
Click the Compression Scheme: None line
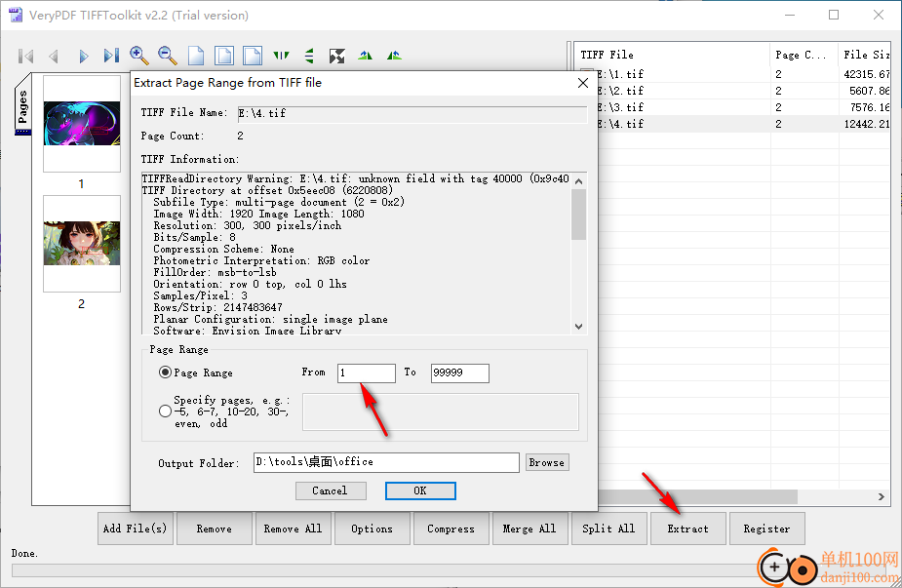[x=223, y=249]
